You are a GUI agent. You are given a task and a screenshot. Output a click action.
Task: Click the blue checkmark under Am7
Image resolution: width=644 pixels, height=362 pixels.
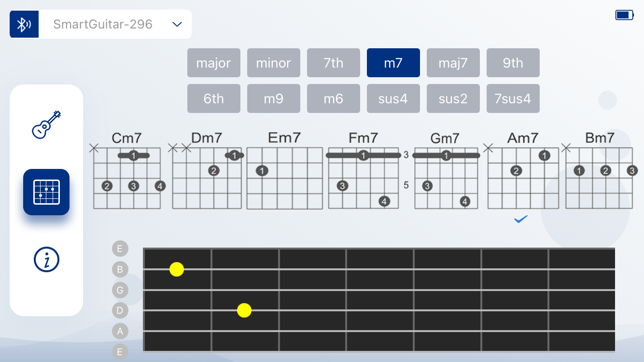pos(521,220)
